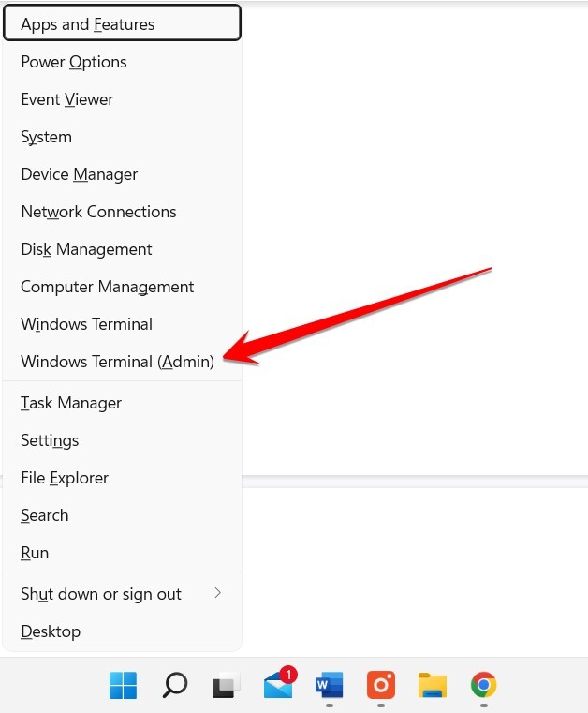This screenshot has width=588, height=713.
Task: Open Event Viewer
Action: click(x=122, y=99)
